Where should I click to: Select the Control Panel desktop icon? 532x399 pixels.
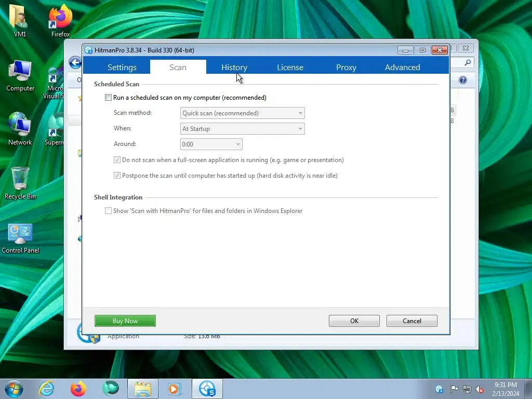[20, 238]
